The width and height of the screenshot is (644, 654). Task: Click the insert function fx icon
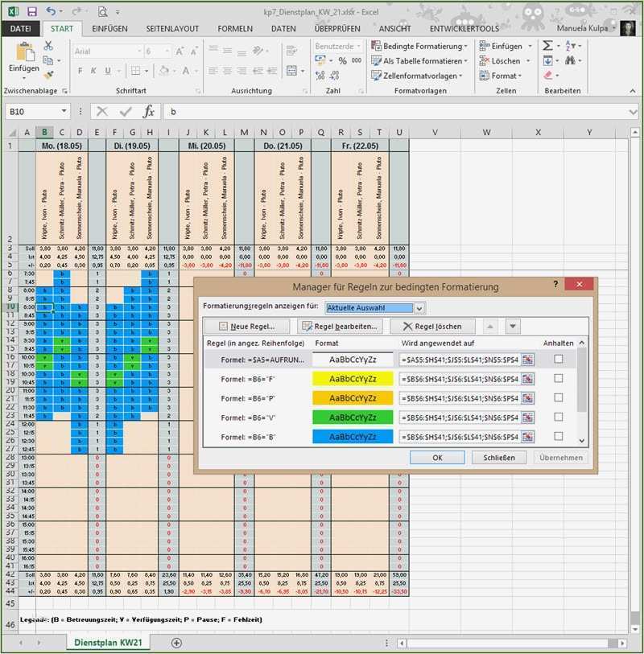point(148,112)
